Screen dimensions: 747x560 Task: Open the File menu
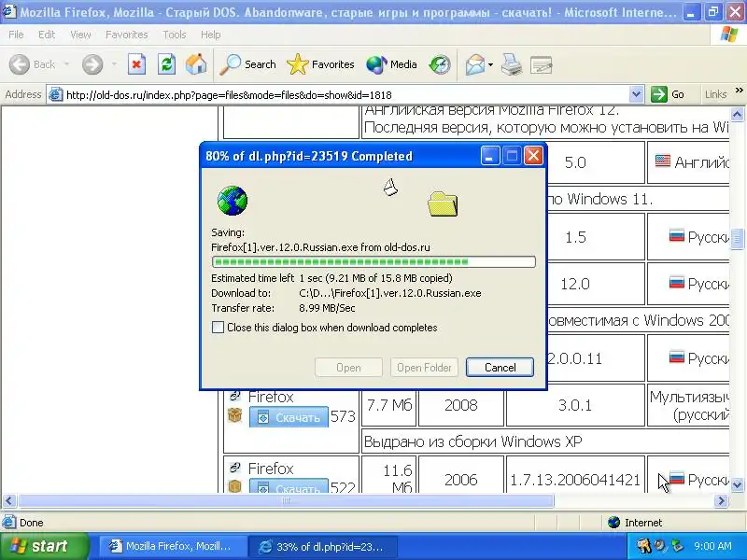pos(16,35)
